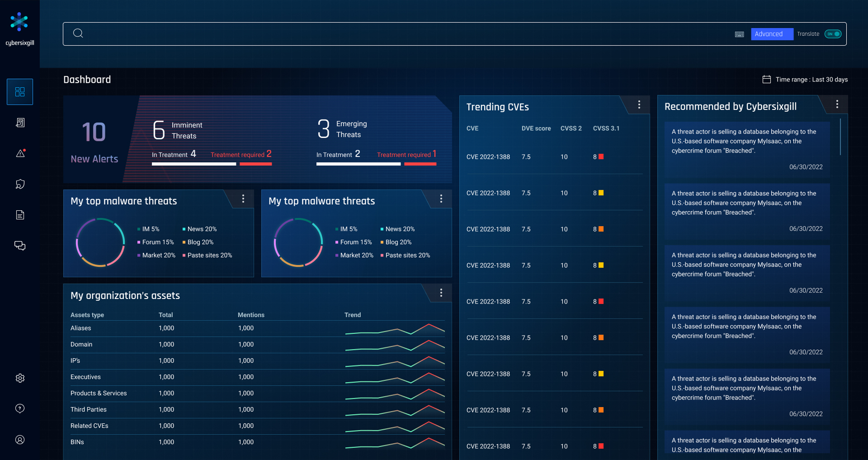Open the Dashboard grid icon in sidebar
Viewport: 868px width, 460px height.
click(x=20, y=92)
